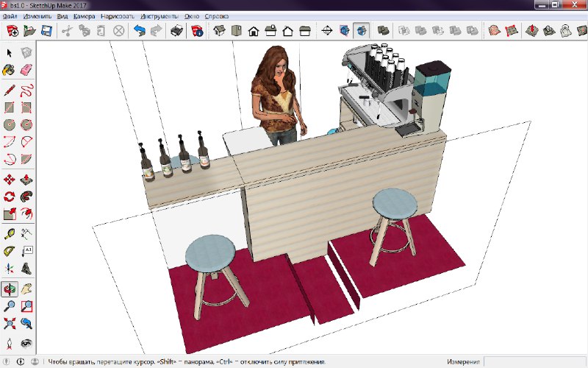Click the Save diskette icon
The width and height of the screenshot is (588, 368).
tap(46, 31)
